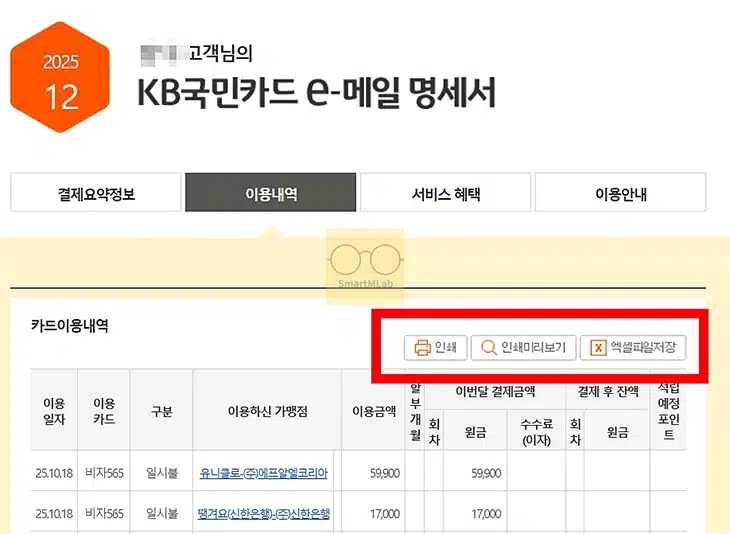The image size is (730, 534).
Task: Click the 25.10.18 date in 땡겨요 row
Action: coord(54,514)
